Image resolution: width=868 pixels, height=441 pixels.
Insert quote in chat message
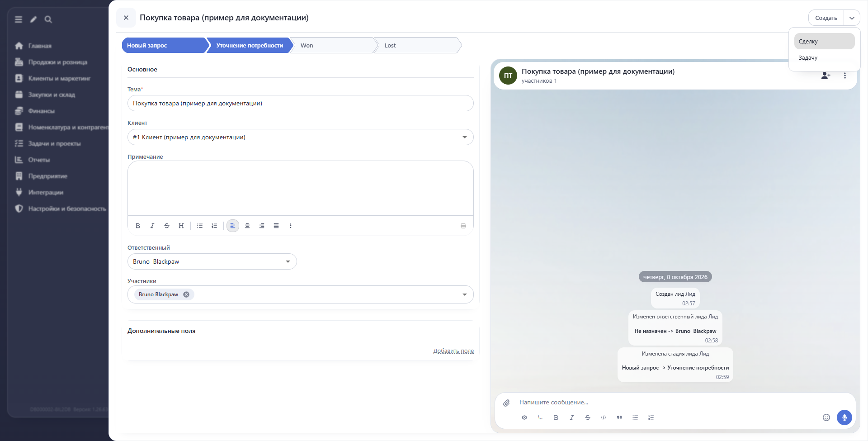pyautogui.click(x=619, y=417)
